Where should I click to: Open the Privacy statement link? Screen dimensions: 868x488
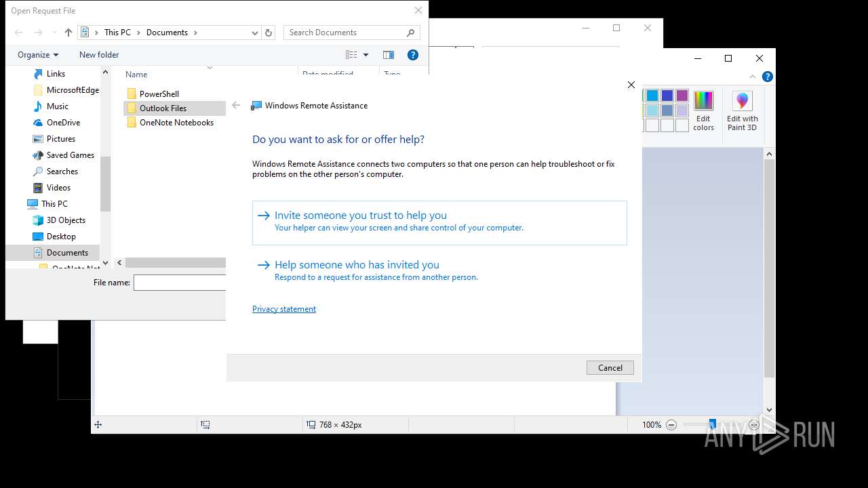[x=284, y=309]
